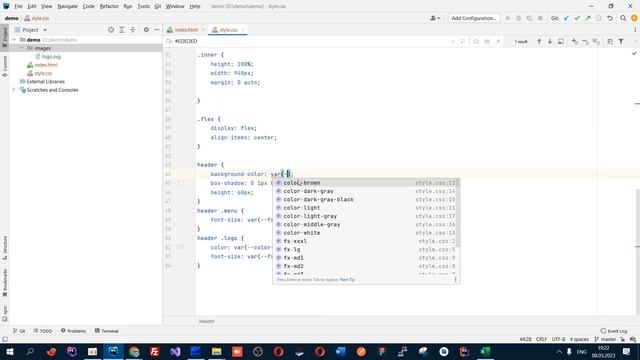Toggle Regex option in search bar
This screenshot has width=640, height=360.
(x=498, y=42)
